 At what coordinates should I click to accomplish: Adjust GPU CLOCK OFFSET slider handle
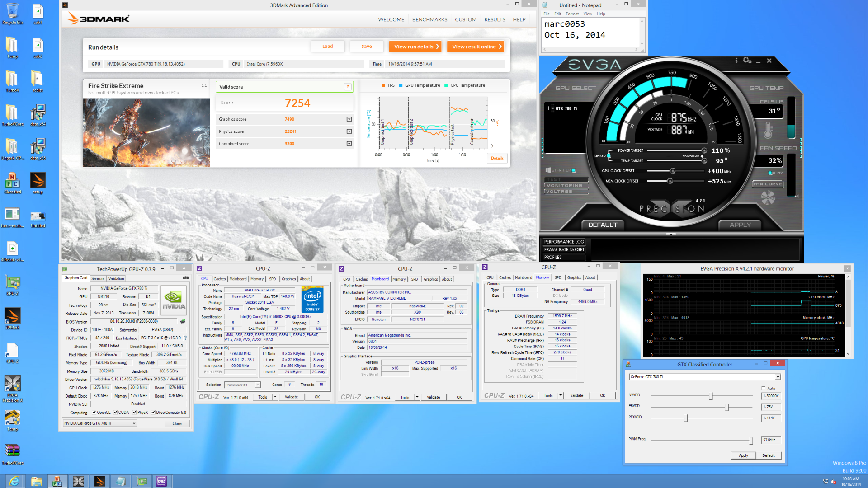click(x=673, y=171)
